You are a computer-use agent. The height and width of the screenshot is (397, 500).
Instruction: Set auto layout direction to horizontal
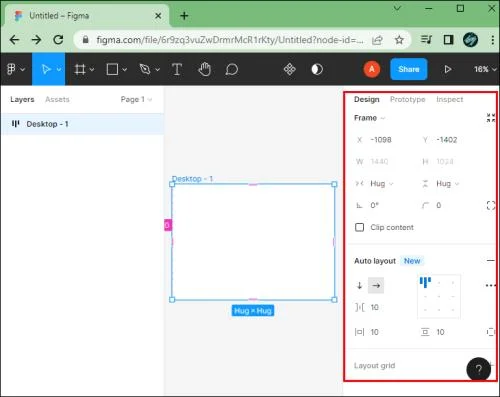coord(376,286)
